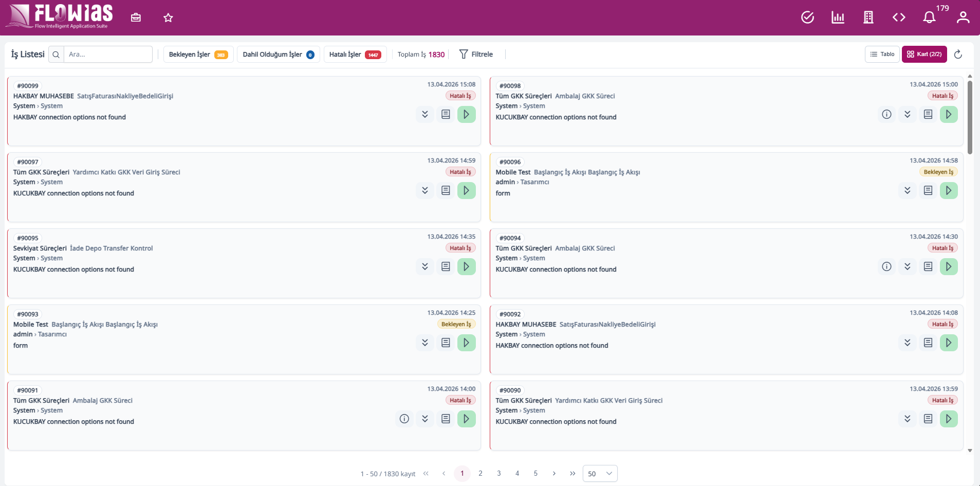Jump to last page double arrow
Viewport: 980px width, 486px height.
572,473
